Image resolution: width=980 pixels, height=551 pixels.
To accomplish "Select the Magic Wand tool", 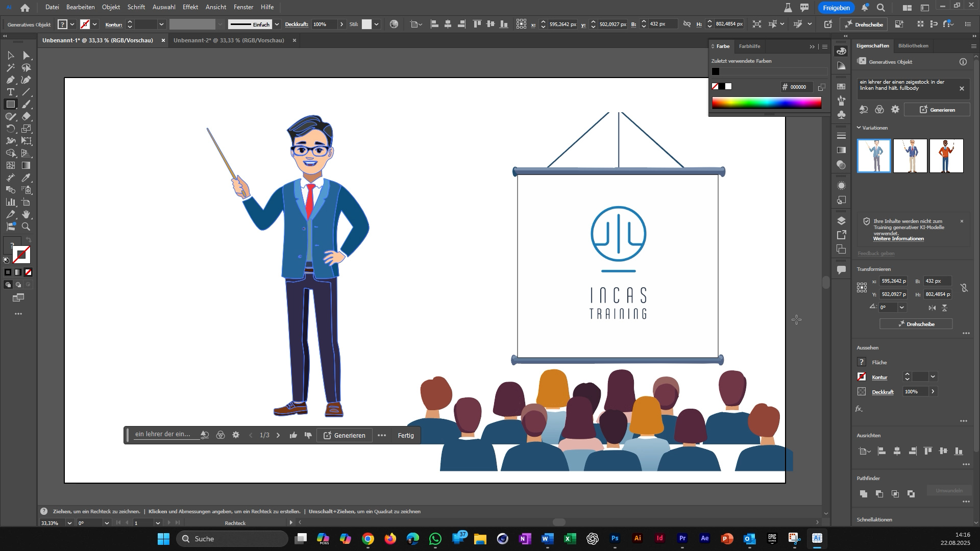I will 10,67.
